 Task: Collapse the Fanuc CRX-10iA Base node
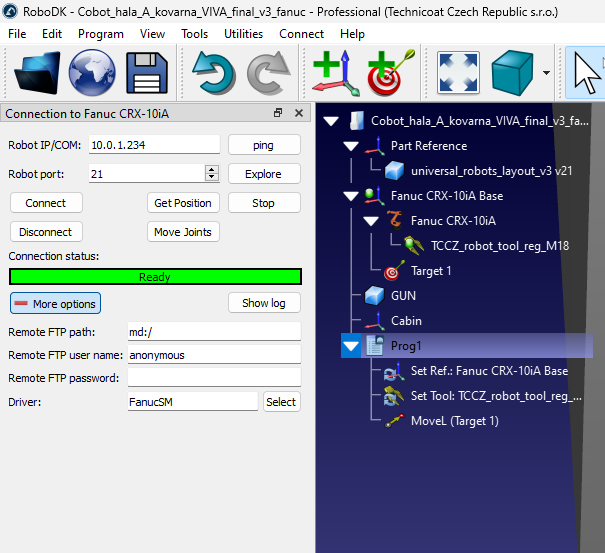[350, 196]
